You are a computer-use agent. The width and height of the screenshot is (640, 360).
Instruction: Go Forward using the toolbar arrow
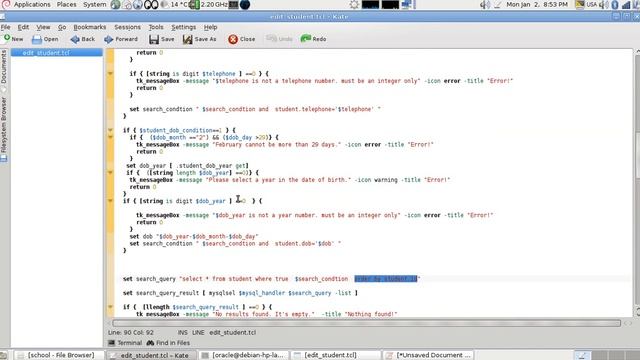coord(121,39)
